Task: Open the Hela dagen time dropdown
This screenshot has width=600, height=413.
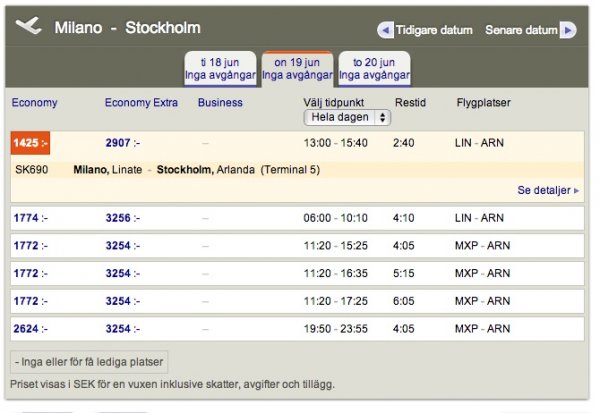Action: 347,117
